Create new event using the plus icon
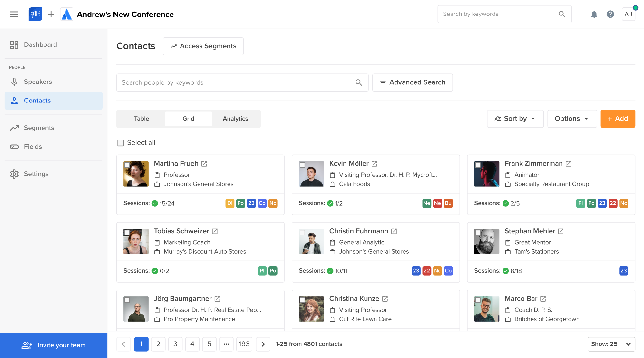 tap(51, 14)
